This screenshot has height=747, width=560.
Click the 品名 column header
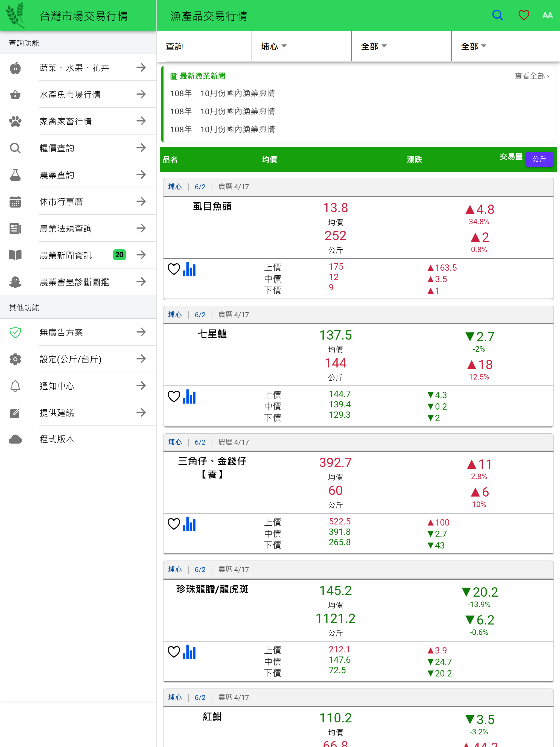170,159
